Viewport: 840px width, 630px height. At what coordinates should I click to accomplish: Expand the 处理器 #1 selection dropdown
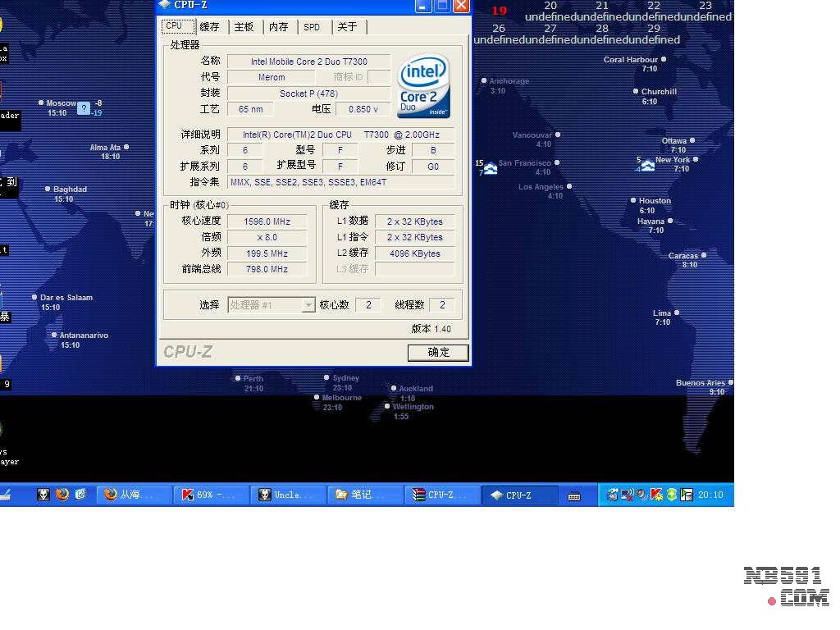308,305
